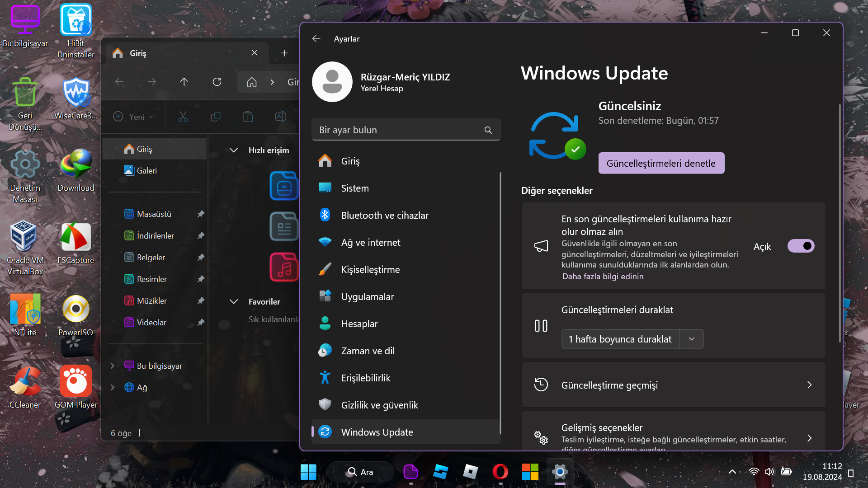Click the refresh icon in File Explorer

217,82
